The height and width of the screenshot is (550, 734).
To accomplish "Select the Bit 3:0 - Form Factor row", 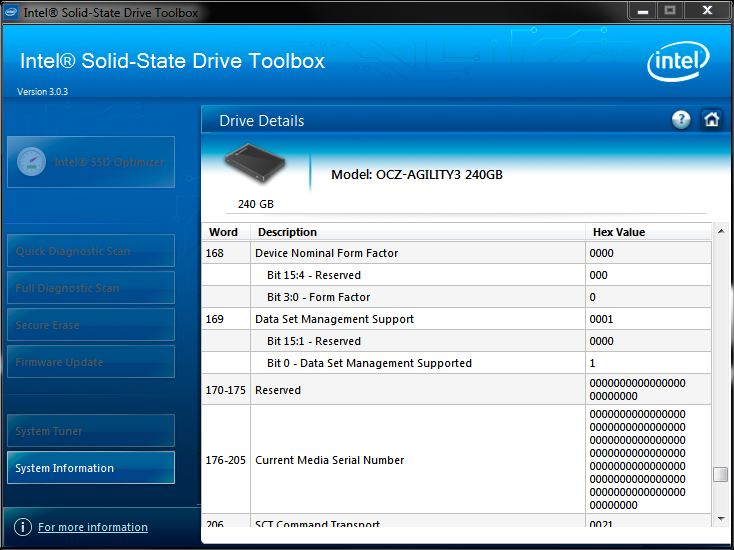I will (456, 297).
